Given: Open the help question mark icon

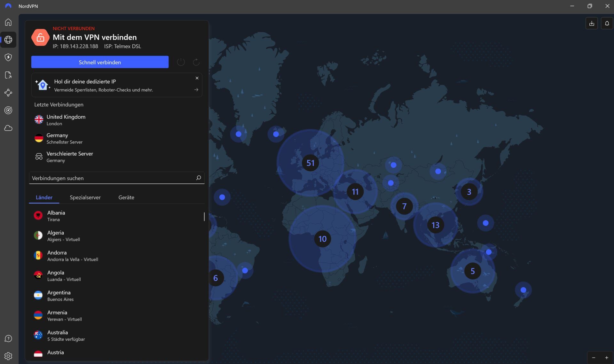Looking at the screenshot, I should (8, 338).
